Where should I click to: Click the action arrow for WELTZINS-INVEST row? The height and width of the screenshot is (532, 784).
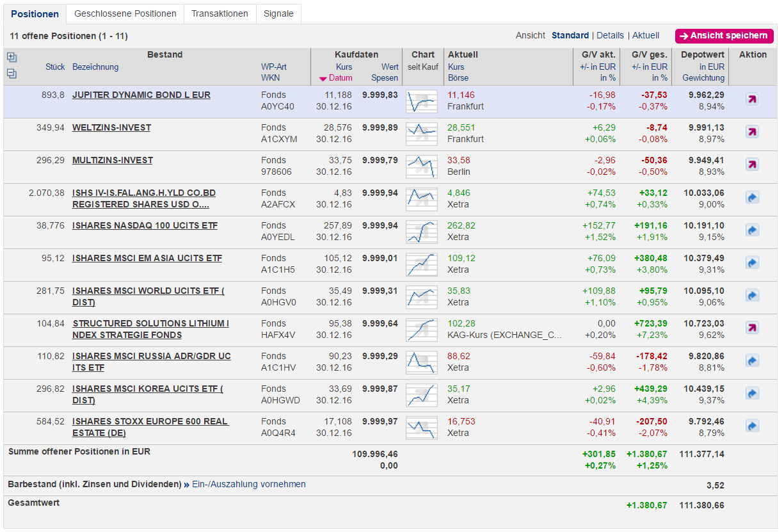pyautogui.click(x=752, y=133)
